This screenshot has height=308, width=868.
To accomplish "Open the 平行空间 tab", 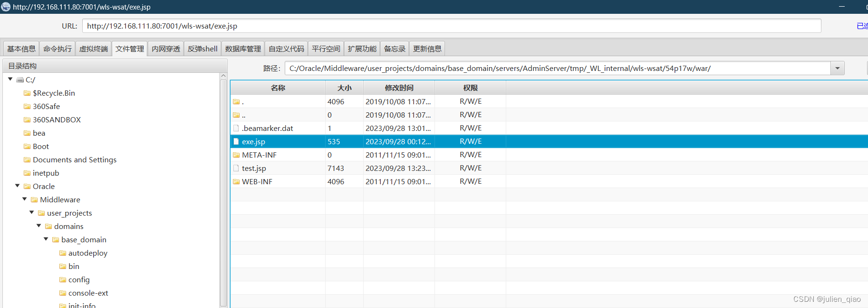I will (326, 49).
